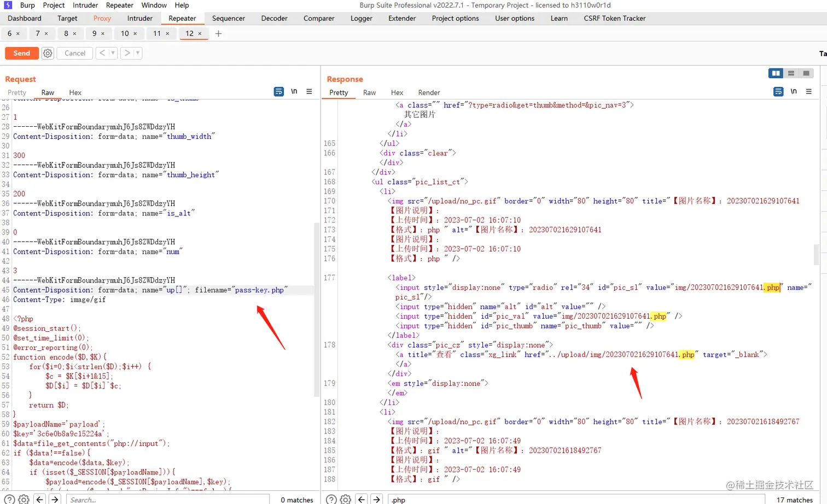The image size is (827, 504).
Task: Toggle non-printable characters in Response panel
Action: tap(794, 91)
